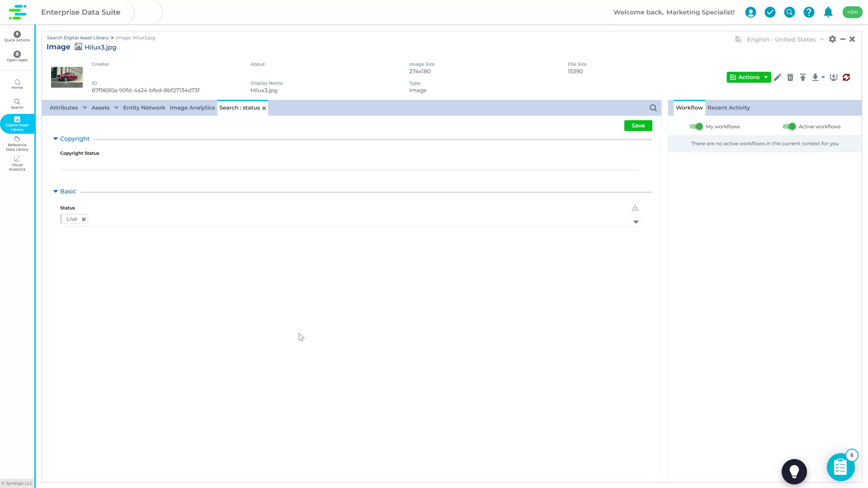This screenshot has height=488, width=868.
Task: Disable Active workflows toggle
Action: click(790, 127)
